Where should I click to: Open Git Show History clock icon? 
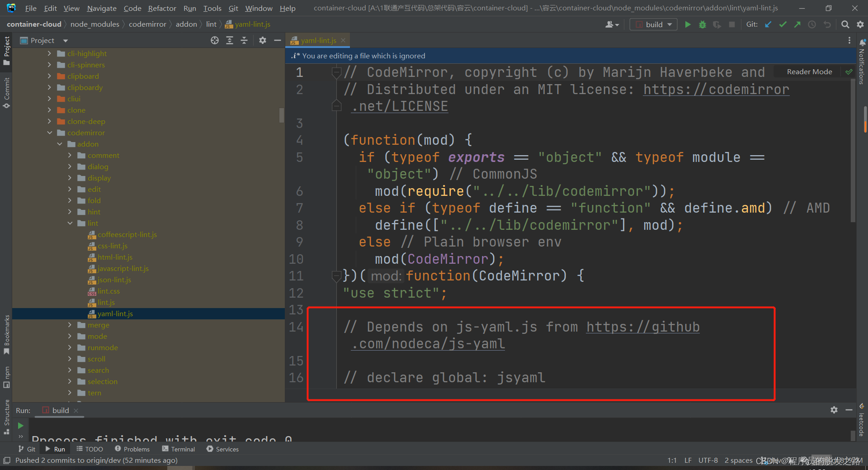(812, 24)
